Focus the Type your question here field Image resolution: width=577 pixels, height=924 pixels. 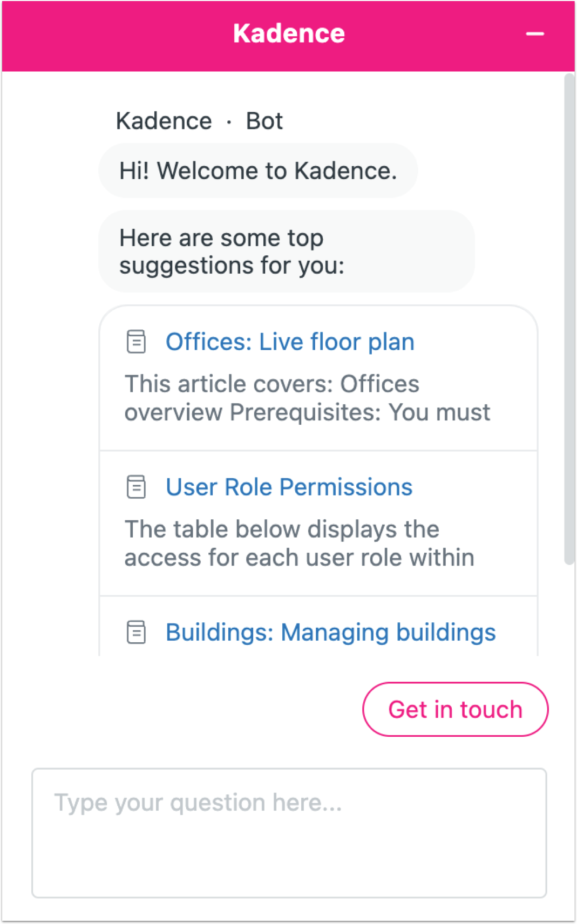pyautogui.click(x=289, y=833)
